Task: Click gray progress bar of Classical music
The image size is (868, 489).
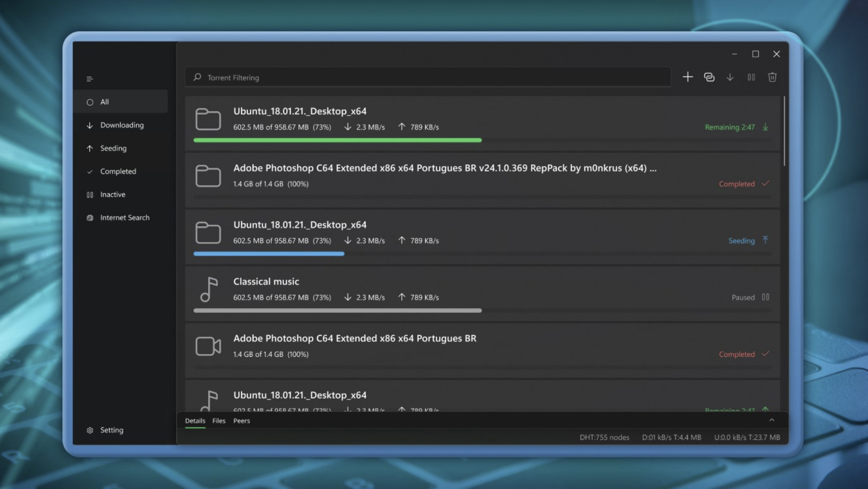Action: [x=337, y=310]
